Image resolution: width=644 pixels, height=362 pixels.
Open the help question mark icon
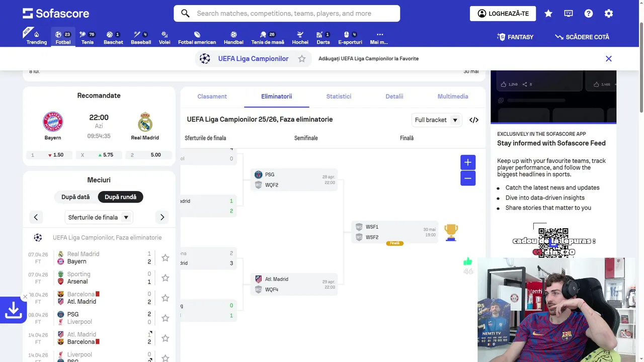(589, 14)
